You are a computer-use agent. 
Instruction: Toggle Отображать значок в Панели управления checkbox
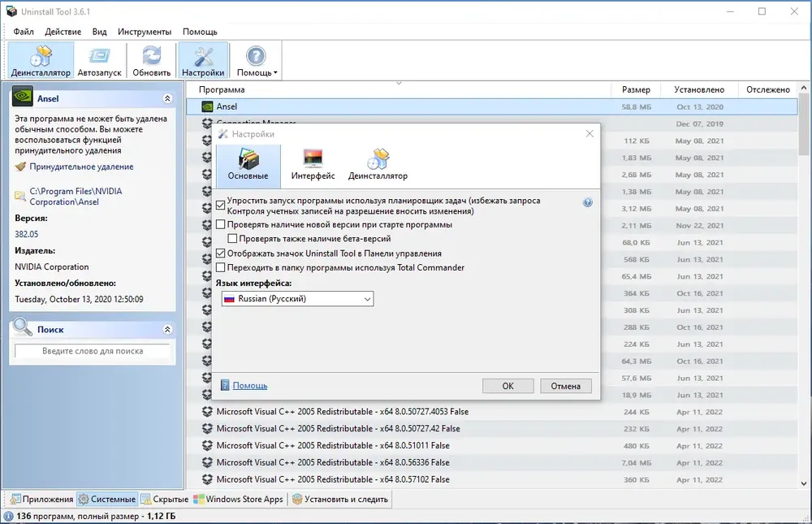pos(220,253)
